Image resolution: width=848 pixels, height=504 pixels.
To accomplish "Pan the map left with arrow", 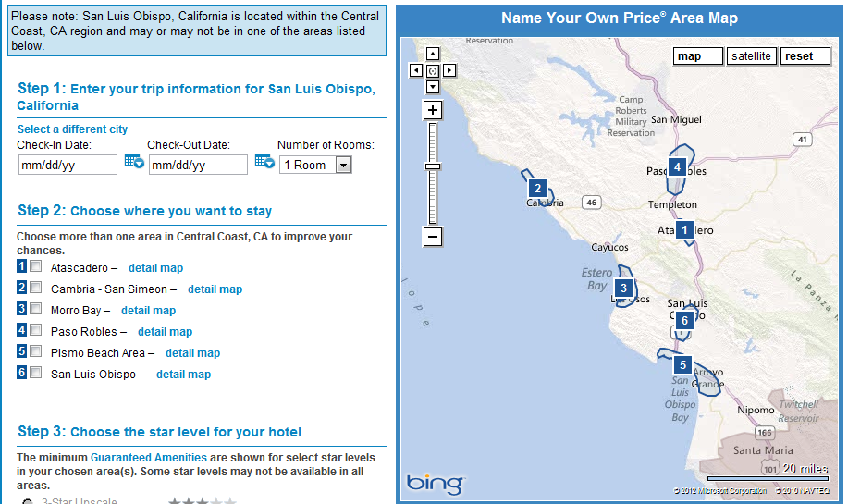I will pos(416,70).
